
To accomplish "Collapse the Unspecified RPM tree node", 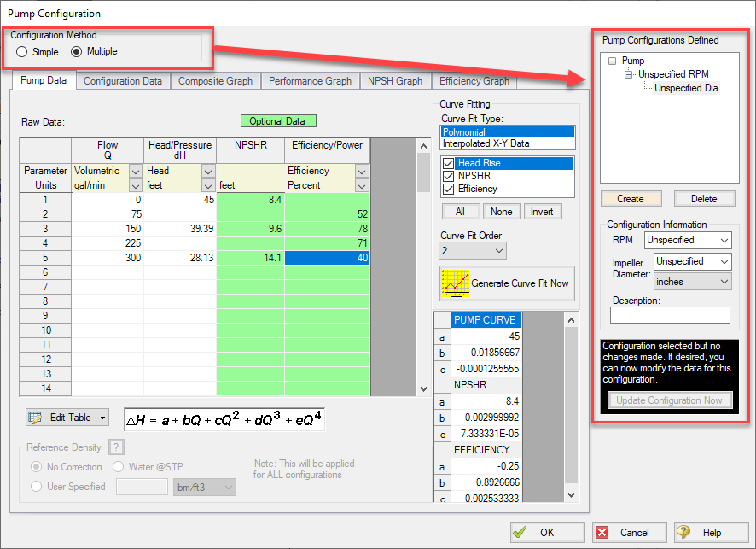I will 629,74.
